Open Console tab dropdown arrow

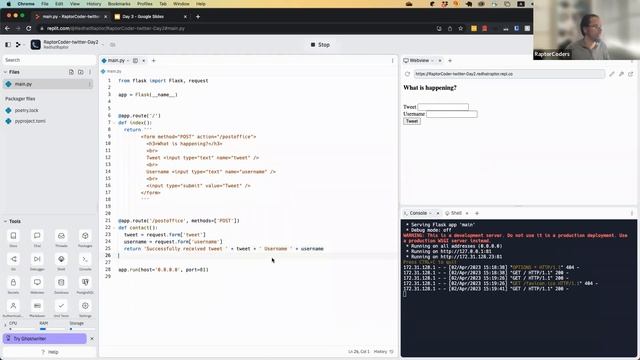pyautogui.click(x=430, y=213)
